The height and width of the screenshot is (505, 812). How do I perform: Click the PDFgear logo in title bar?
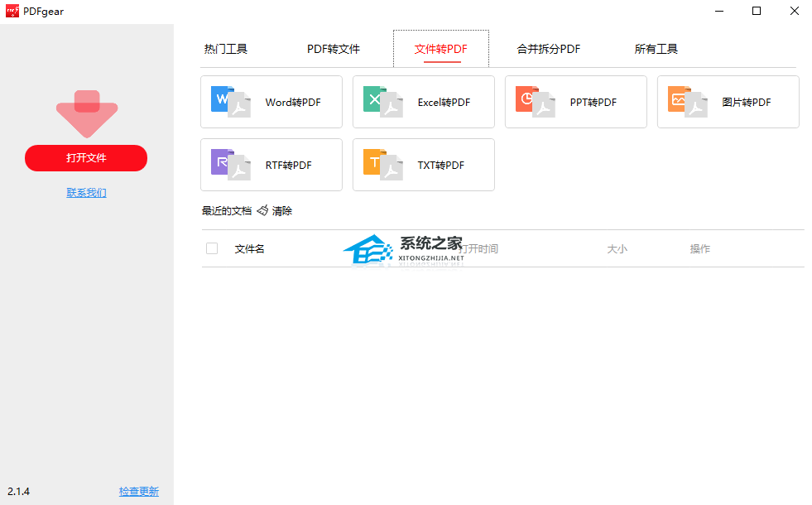pyautogui.click(x=12, y=11)
